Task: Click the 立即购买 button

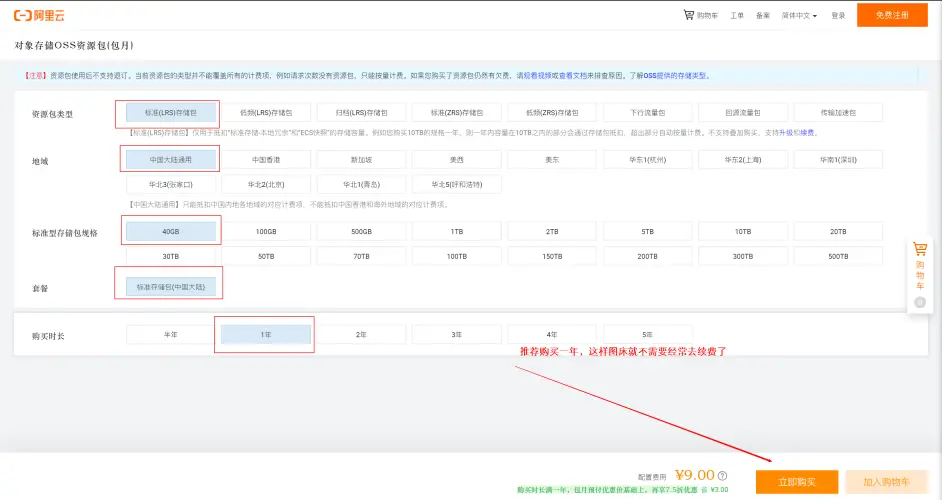Action: pyautogui.click(x=797, y=482)
